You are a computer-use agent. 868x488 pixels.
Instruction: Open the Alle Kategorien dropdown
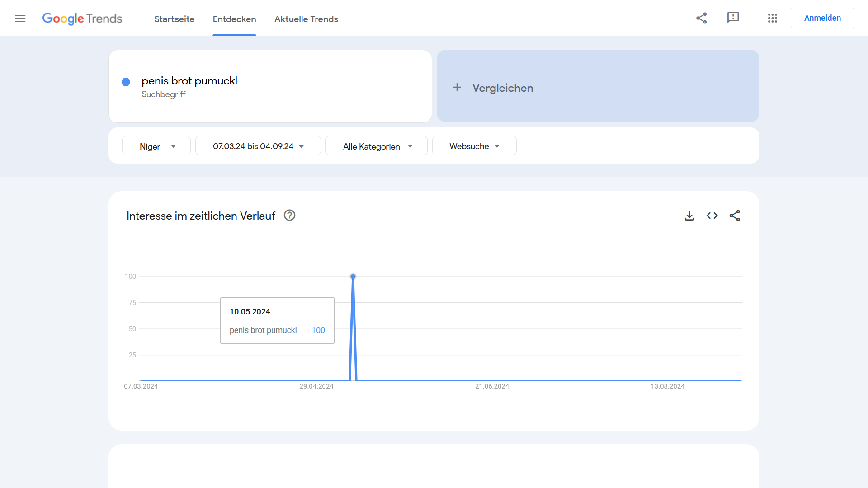tap(376, 145)
